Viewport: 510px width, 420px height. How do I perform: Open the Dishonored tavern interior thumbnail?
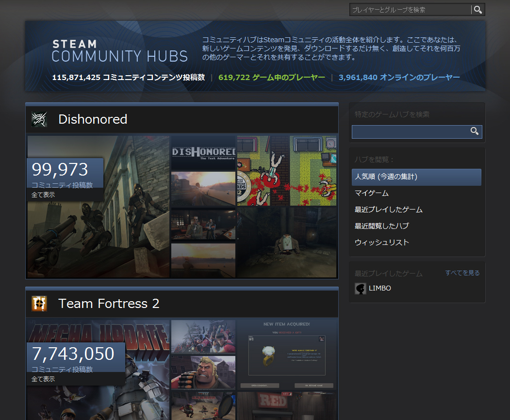tap(203, 225)
